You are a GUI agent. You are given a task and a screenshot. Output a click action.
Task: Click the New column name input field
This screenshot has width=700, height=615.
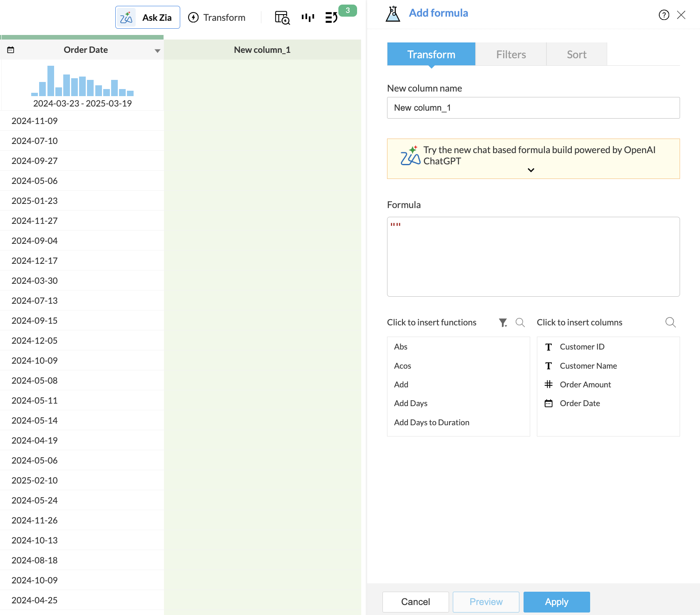click(534, 108)
